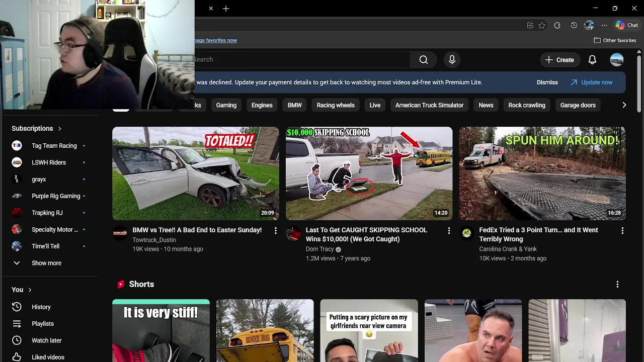Screen dimensions: 644x362
Task: Expand the Subscriptions section chevron
Action: 59,129
